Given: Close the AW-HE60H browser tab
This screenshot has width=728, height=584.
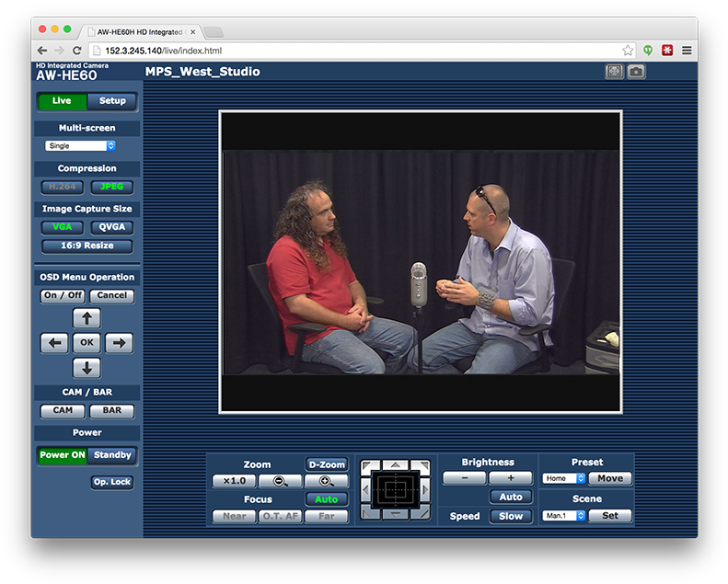Looking at the screenshot, I should pyautogui.click(x=192, y=32).
